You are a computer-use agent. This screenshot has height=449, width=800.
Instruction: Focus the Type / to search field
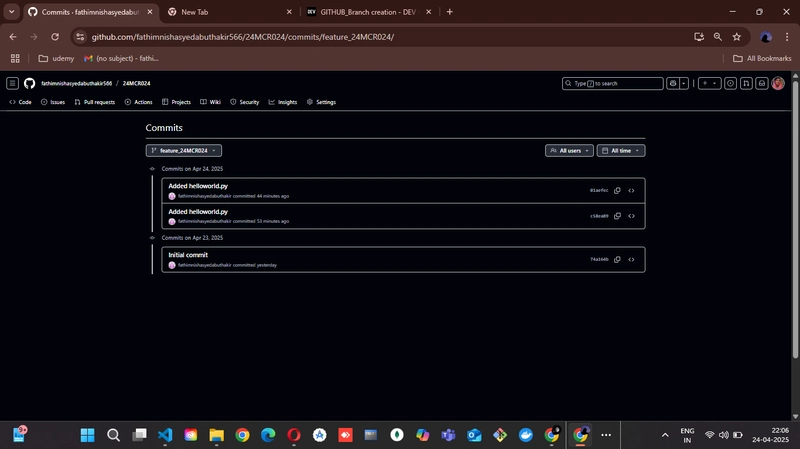pyautogui.click(x=613, y=83)
